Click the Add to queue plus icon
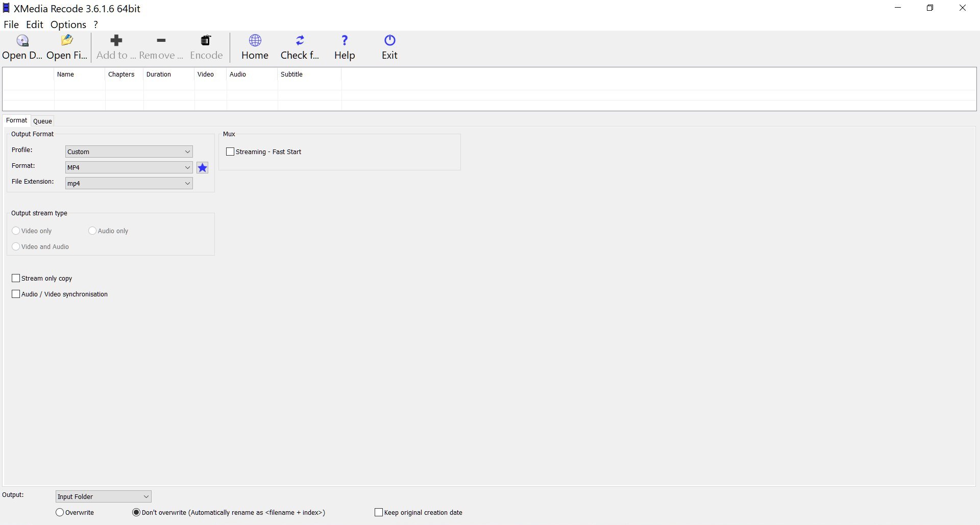Image resolution: width=980 pixels, height=525 pixels. (116, 40)
